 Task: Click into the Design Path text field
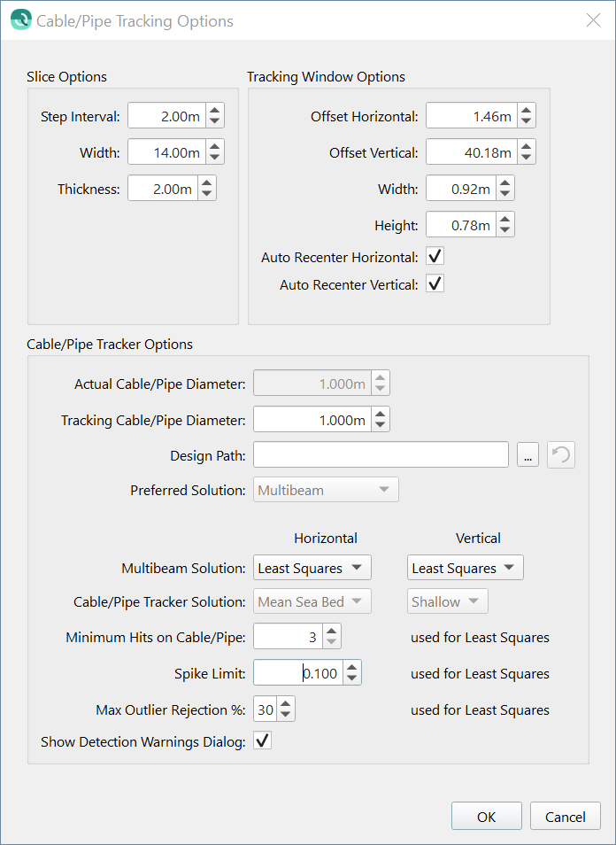pos(381,455)
